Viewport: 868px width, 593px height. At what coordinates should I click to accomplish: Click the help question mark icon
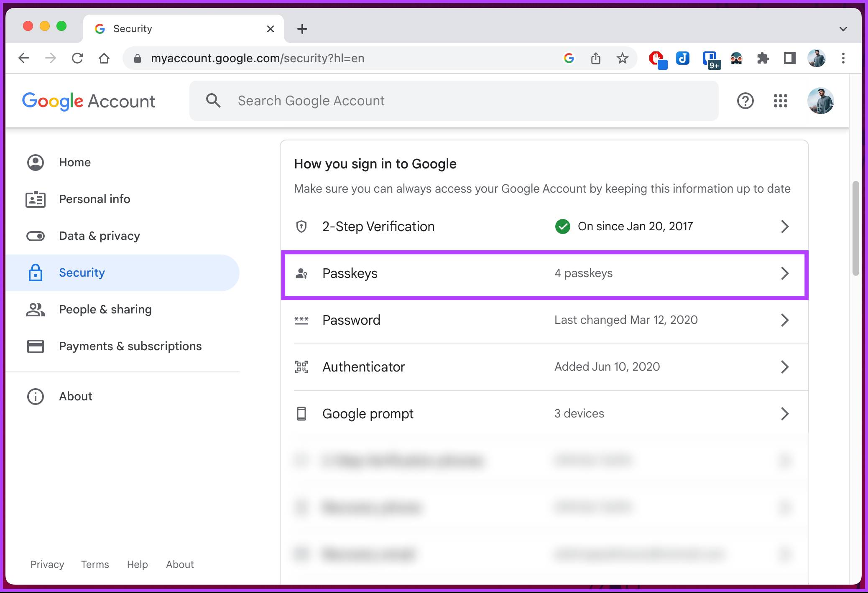tap(745, 101)
